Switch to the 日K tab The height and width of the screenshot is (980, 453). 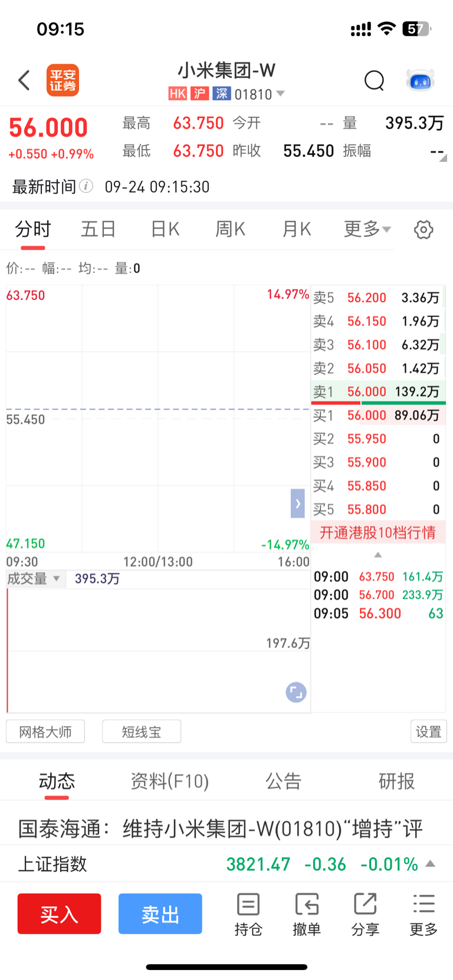click(x=165, y=229)
